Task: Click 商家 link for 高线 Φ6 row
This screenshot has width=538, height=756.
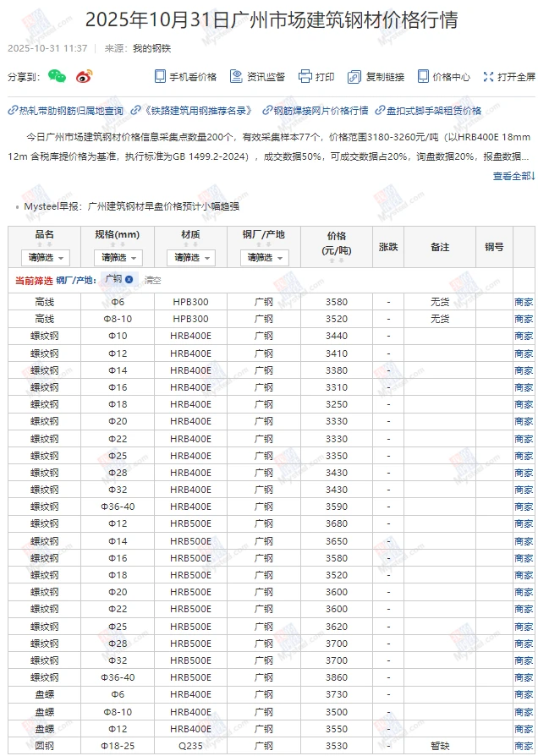Action: pos(524,302)
